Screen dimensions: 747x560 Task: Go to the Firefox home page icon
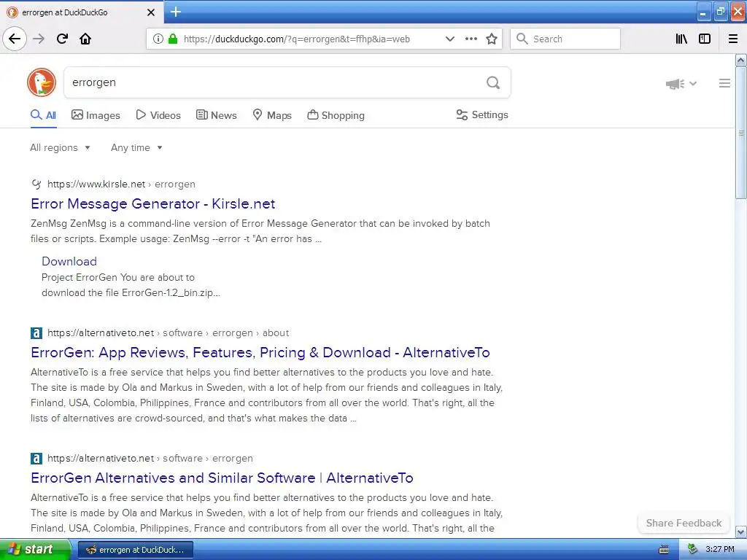tap(85, 39)
